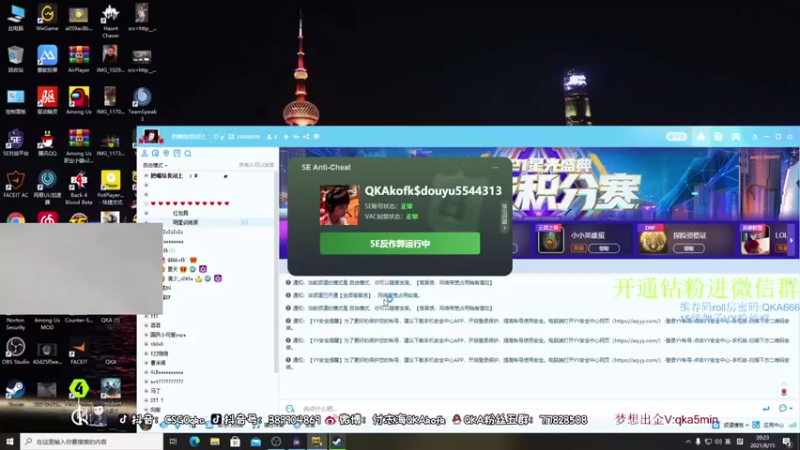The width and height of the screenshot is (800, 450).
Task: Open the WeGame desktop shortcut
Action: pyautogui.click(x=47, y=17)
